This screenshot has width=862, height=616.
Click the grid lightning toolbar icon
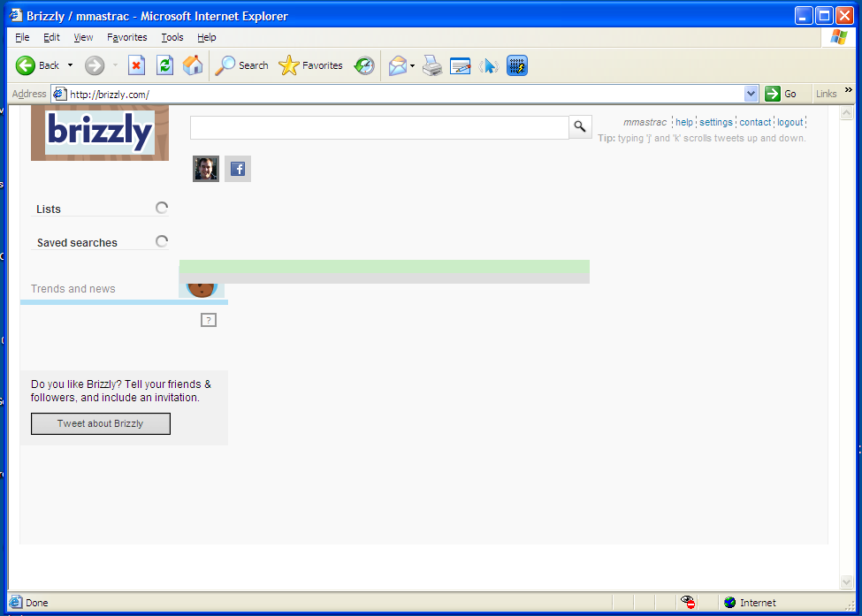point(517,65)
